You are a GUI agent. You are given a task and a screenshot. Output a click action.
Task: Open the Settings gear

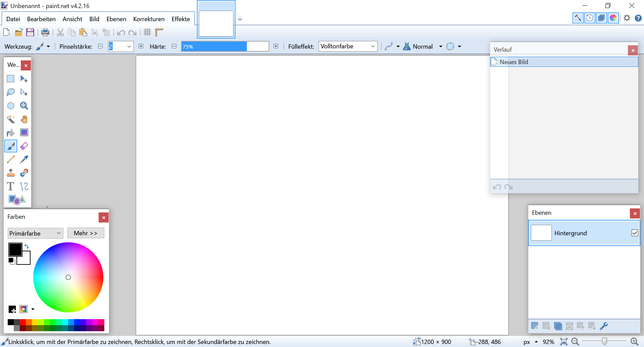[627, 18]
